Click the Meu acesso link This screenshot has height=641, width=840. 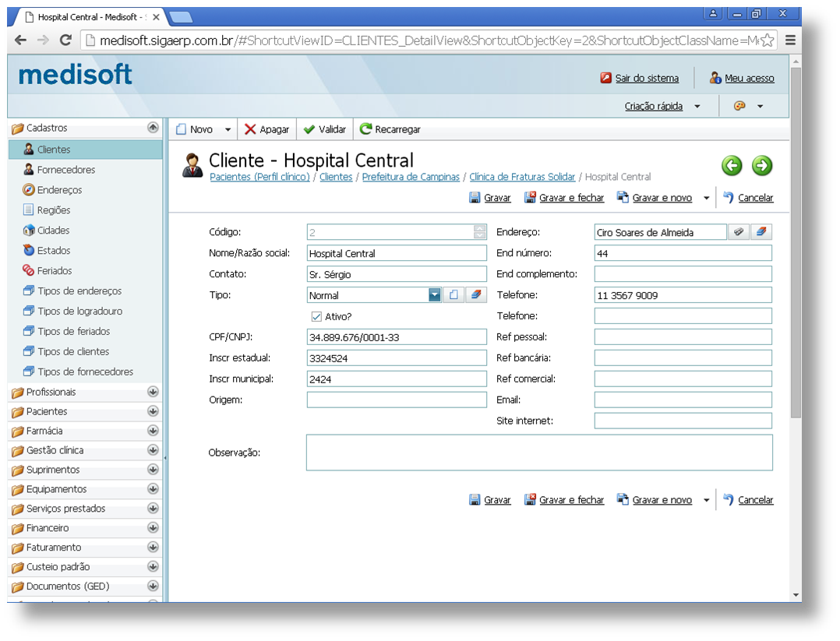point(750,78)
